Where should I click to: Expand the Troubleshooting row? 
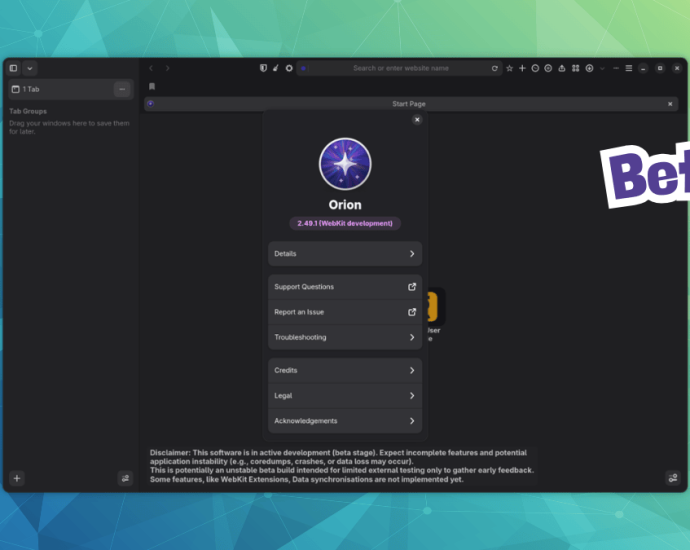(x=345, y=337)
